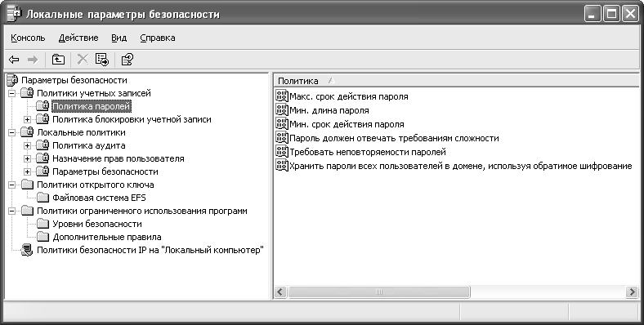Select Макс. срок действия пароля policy text
This screenshot has height=325, width=644.
(349, 96)
